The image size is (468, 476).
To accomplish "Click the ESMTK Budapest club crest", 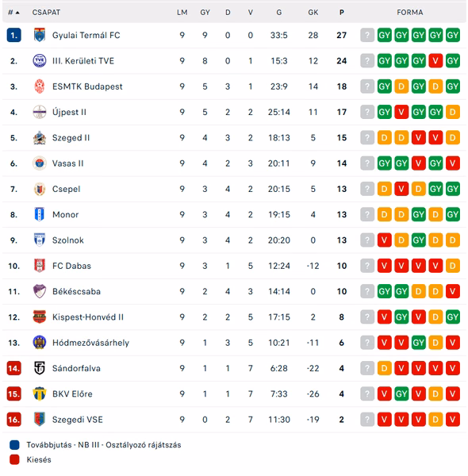I will (x=40, y=86).
